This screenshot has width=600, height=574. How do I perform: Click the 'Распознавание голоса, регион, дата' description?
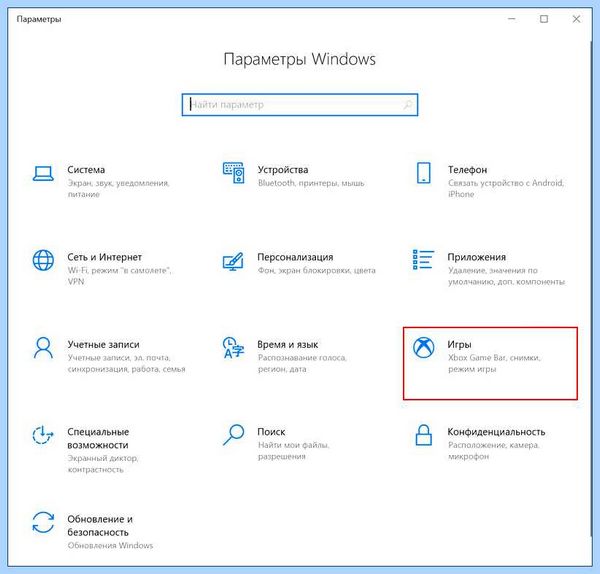[x=302, y=363]
